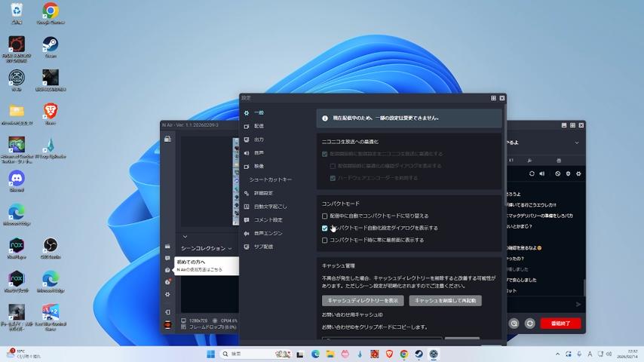Image resolution: width=644 pixels, height=362 pixels.
Task: Collapse the preview with the chevron above シーンコレクション
Action: tap(186, 236)
